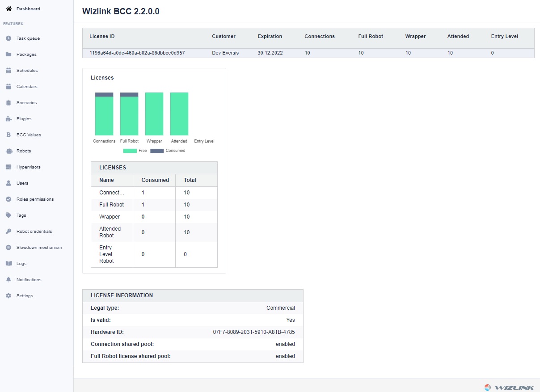Click the Schedules calendar icon
Image resolution: width=540 pixels, height=392 pixels.
pyautogui.click(x=8, y=71)
